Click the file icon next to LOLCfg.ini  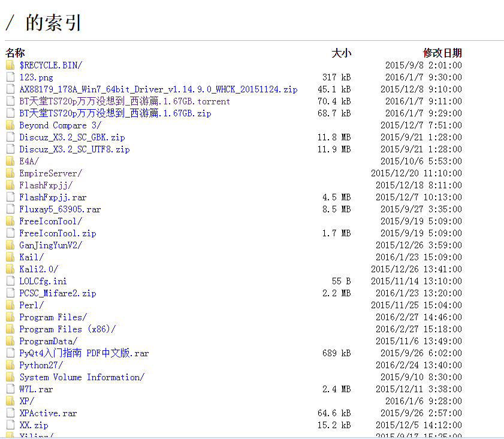10,281
